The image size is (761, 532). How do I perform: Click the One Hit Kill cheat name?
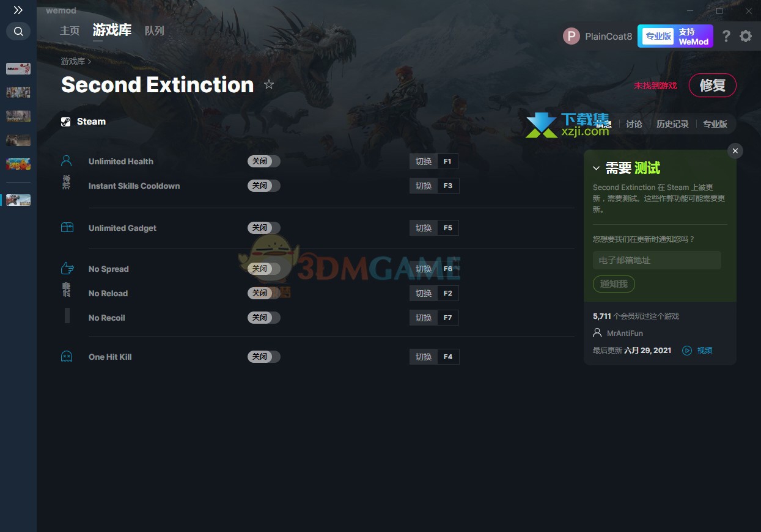110,357
